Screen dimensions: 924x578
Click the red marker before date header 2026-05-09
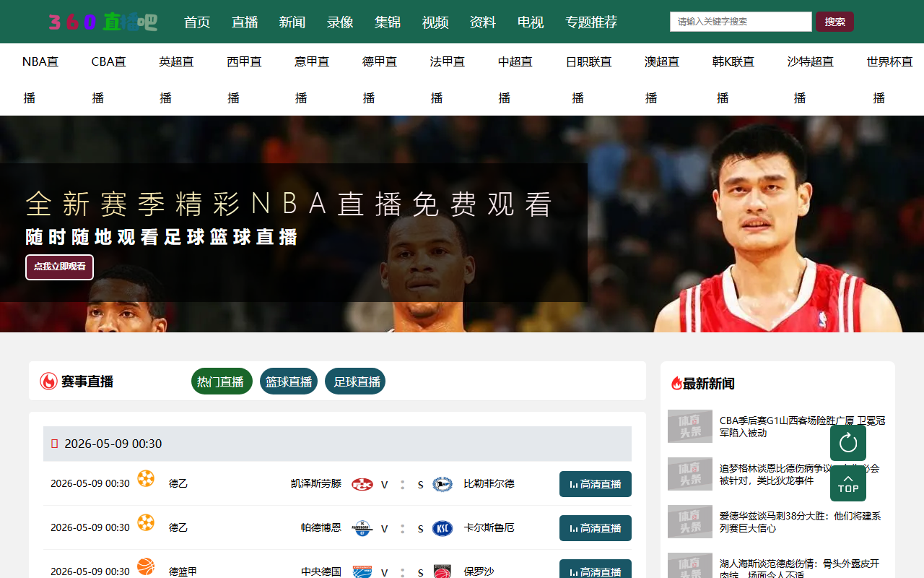coord(55,444)
